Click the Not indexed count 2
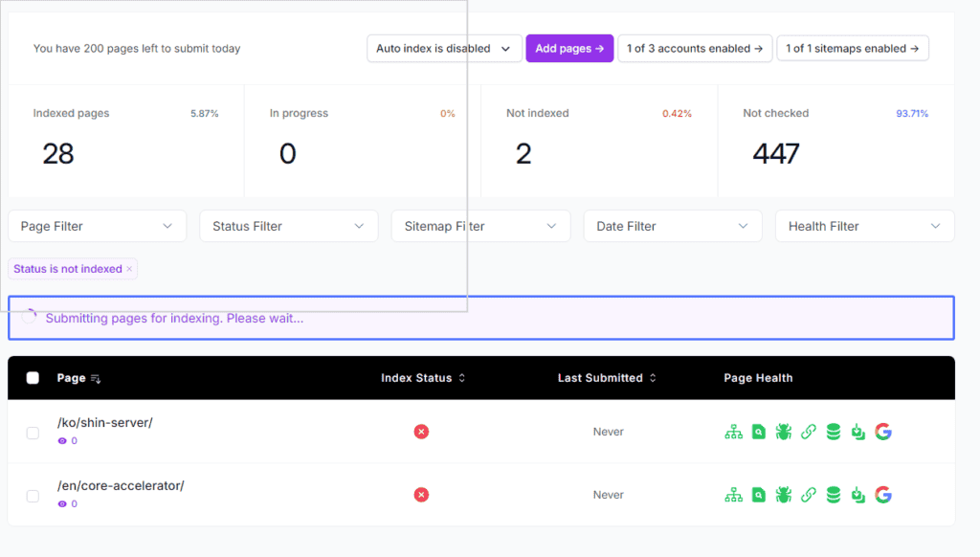Viewport: 980px width, 557px height. pyautogui.click(x=523, y=154)
